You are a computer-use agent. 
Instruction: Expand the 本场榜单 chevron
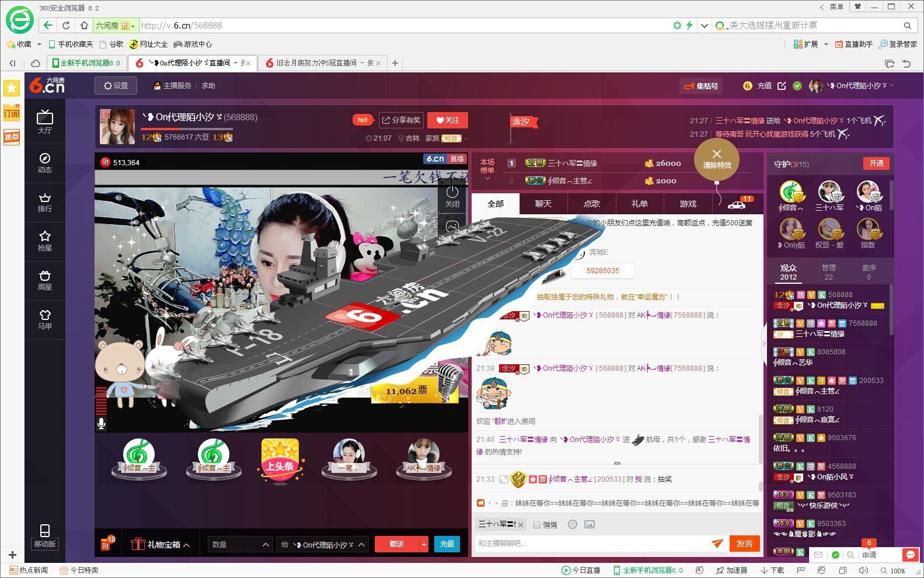click(x=487, y=178)
